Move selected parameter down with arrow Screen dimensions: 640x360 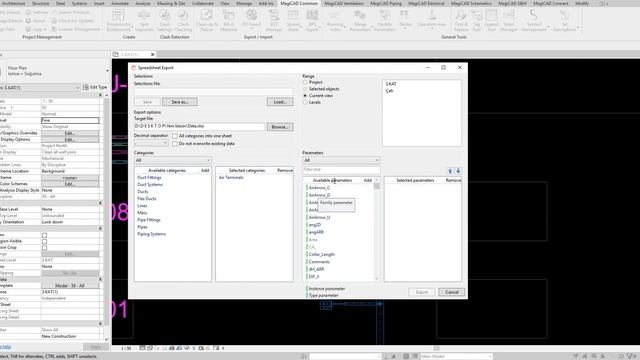pos(458,171)
